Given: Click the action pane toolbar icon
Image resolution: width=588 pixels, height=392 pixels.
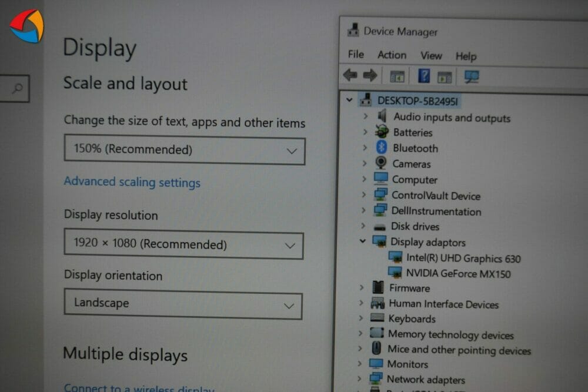Looking at the screenshot, I should (445, 77).
